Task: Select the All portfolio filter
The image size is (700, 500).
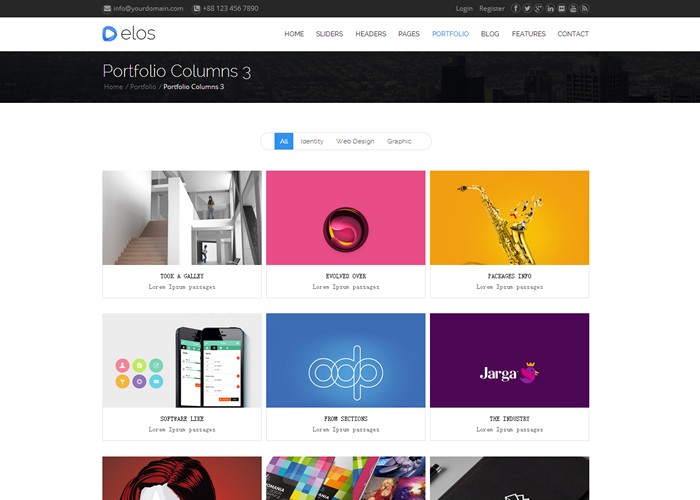Action: coord(283,141)
